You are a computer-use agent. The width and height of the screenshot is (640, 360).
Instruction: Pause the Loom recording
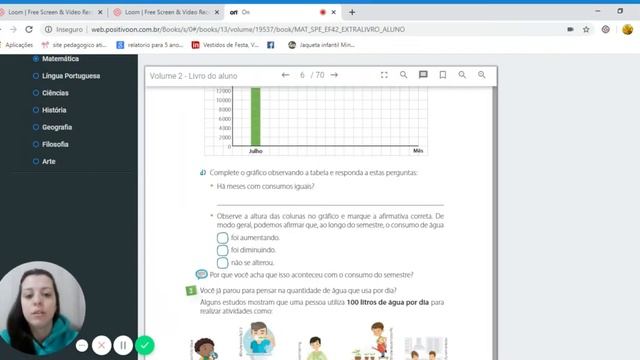[x=123, y=345]
